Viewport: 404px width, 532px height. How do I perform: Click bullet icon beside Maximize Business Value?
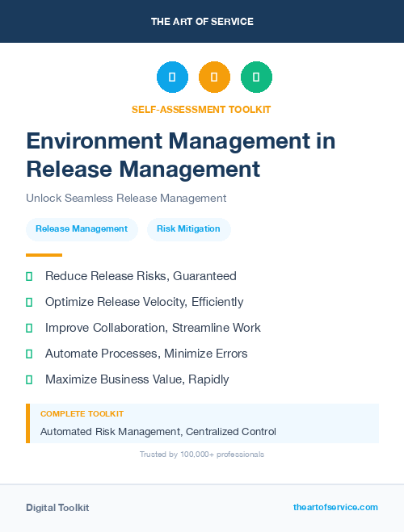29,379
